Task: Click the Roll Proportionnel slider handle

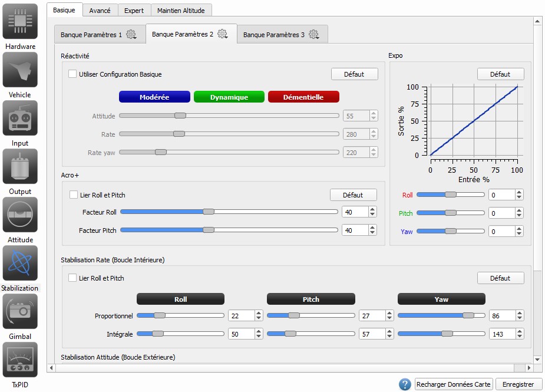Action: point(160,315)
